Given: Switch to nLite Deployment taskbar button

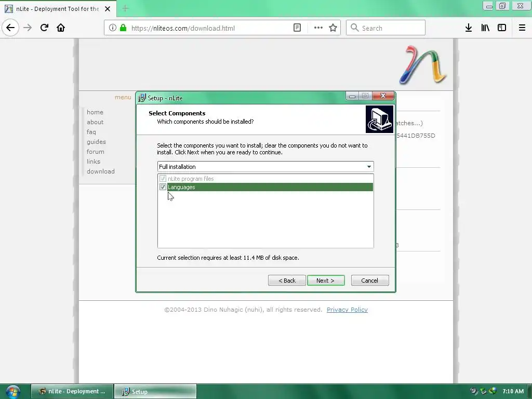Looking at the screenshot, I should [x=72, y=391].
